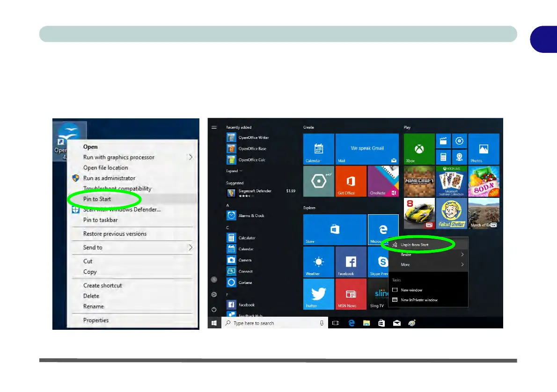Open Siegecraft Defender suggested app
557x392 pixels.
261,192
